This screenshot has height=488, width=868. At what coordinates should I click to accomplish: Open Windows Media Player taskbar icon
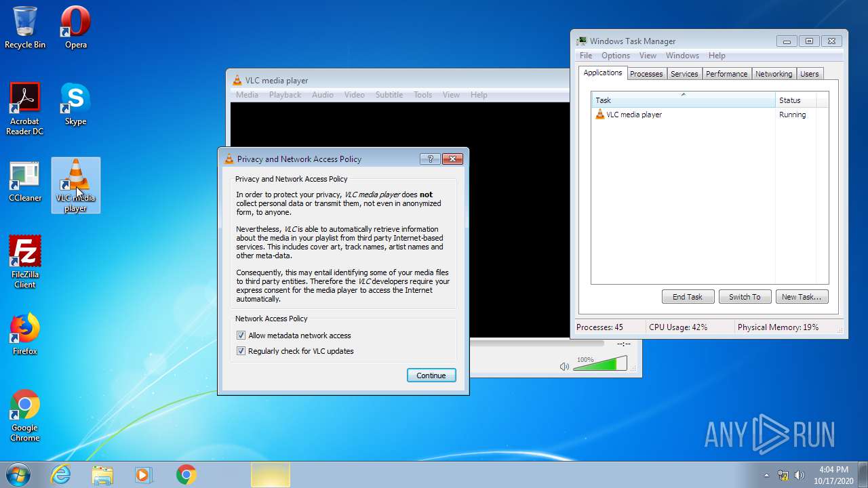click(x=144, y=474)
